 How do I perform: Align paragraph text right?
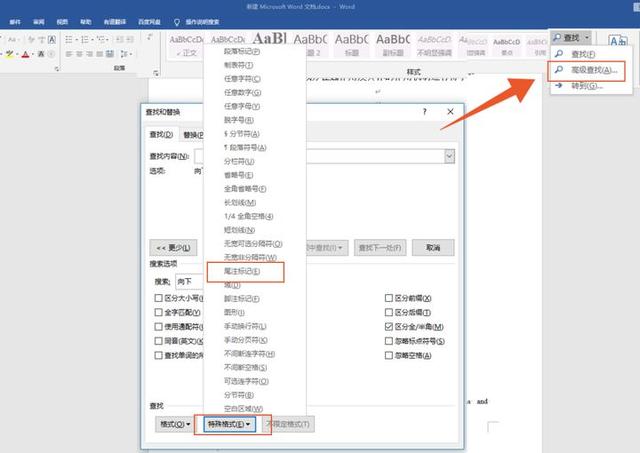(x=89, y=54)
